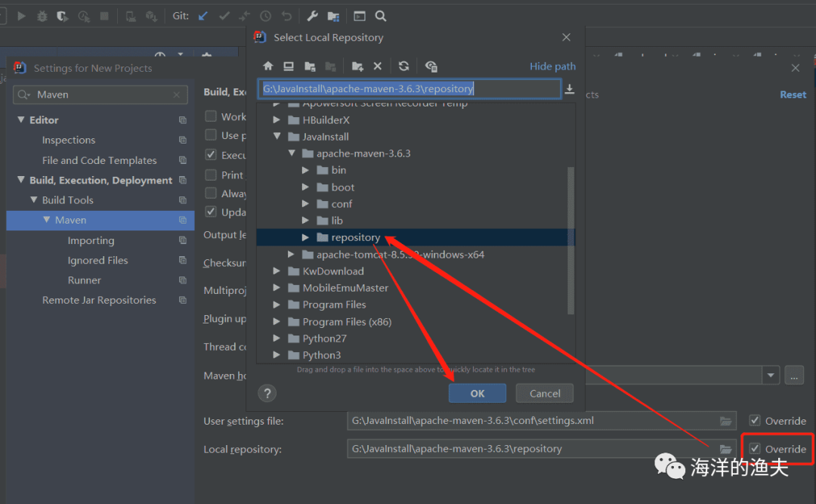Click the path history arrow beside the path field
The width and height of the screenshot is (816, 504).
click(570, 89)
